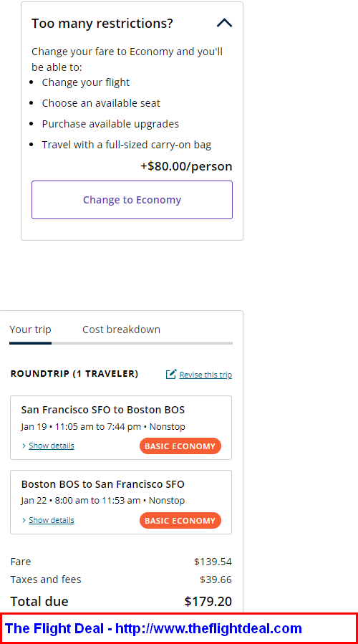Click the Too many restrictions heading
Screen dimensions: 358x644
click(x=102, y=24)
